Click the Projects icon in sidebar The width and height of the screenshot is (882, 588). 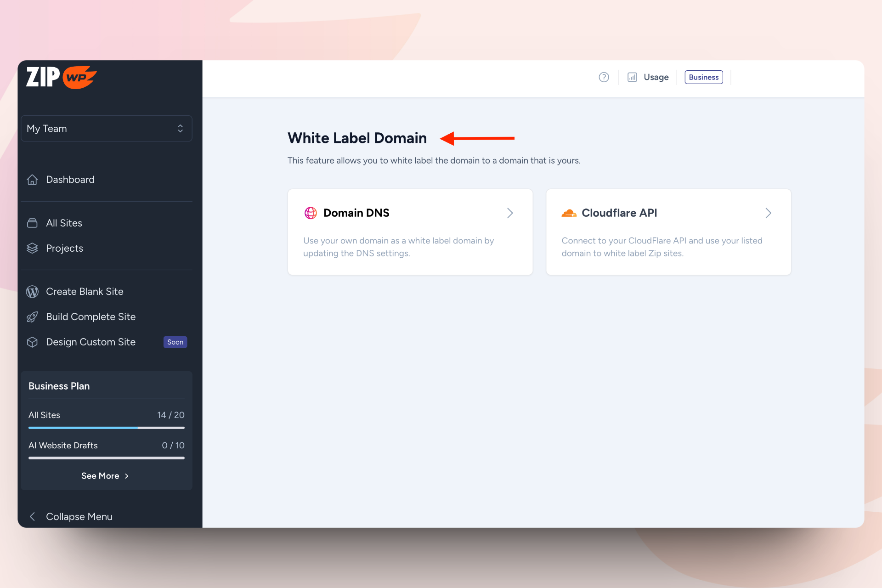pyautogui.click(x=32, y=248)
